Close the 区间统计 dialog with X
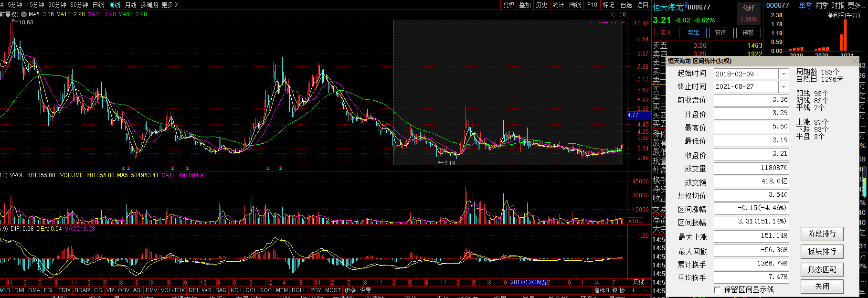The height and width of the screenshot is (298, 868). (855, 61)
